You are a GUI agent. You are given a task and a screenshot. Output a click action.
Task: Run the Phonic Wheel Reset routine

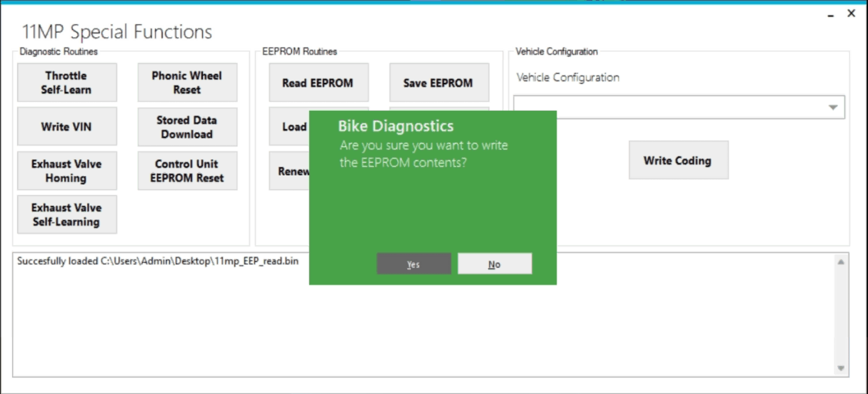point(187,82)
